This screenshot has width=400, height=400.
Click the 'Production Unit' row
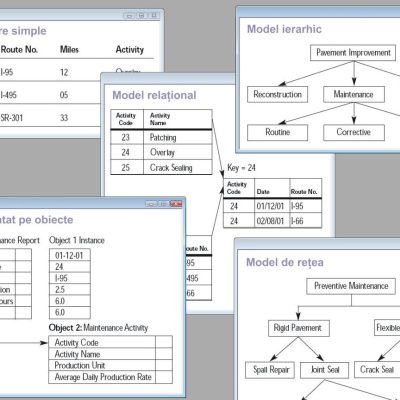point(110,365)
